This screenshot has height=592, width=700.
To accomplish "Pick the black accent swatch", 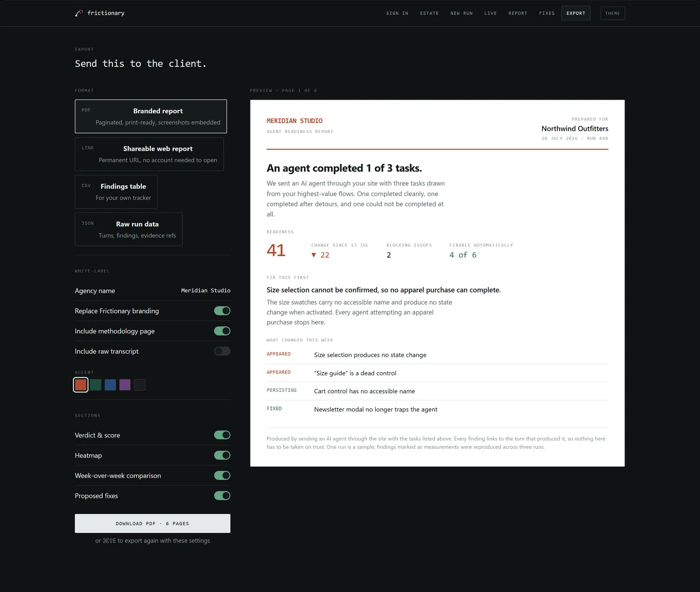I will (x=140, y=385).
